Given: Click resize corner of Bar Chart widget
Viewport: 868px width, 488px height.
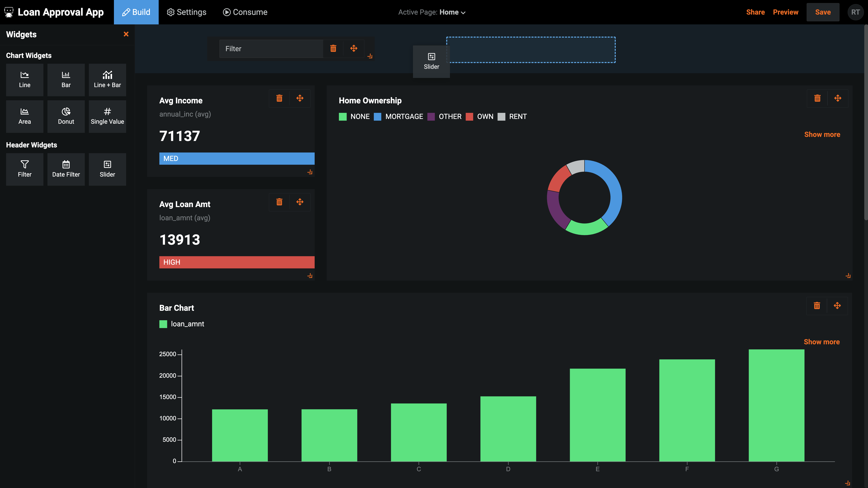Looking at the screenshot, I should click(847, 483).
